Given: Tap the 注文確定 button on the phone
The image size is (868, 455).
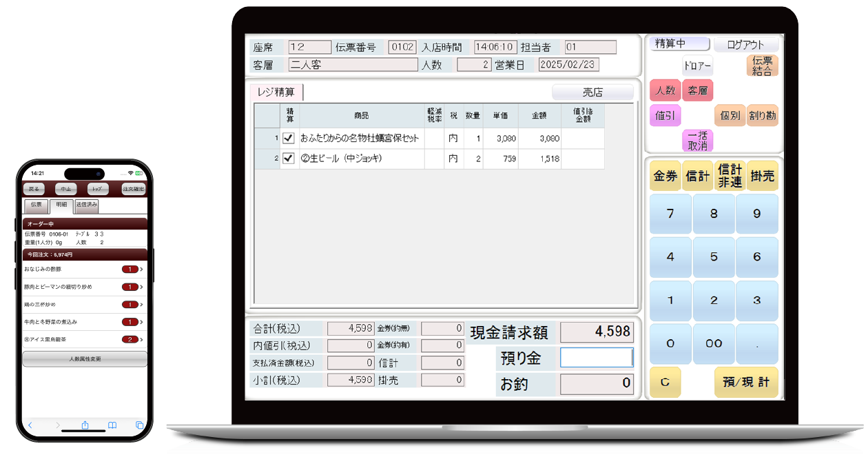Looking at the screenshot, I should pyautogui.click(x=133, y=189).
